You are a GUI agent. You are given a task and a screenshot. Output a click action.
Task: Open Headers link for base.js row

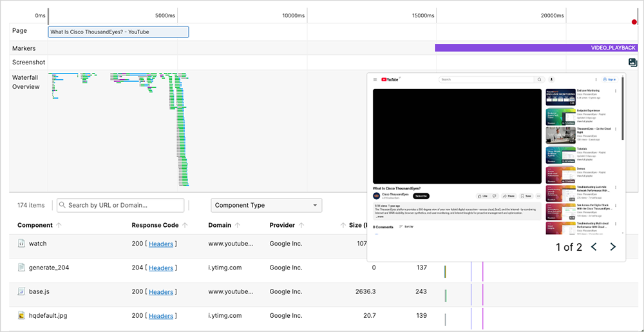[x=161, y=292]
